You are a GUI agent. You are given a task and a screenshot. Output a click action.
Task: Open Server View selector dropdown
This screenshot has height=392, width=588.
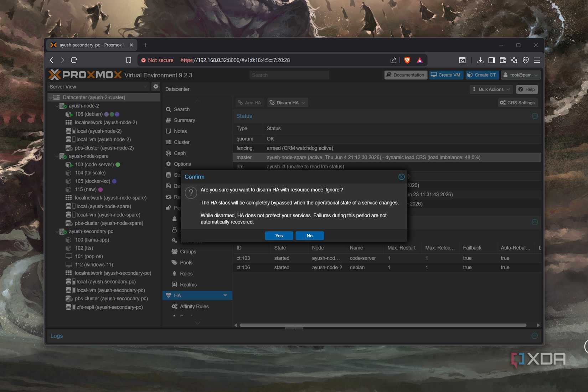click(x=98, y=87)
